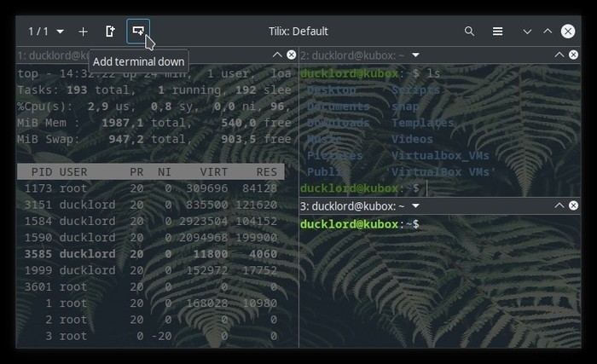Screen dimensions: 597x364
Task: Click the Add terminal down icon
Action: coord(138,32)
